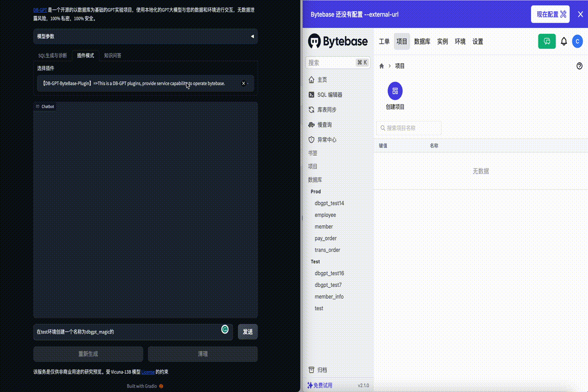Open the slow query page
588x392 pixels.
click(324, 125)
